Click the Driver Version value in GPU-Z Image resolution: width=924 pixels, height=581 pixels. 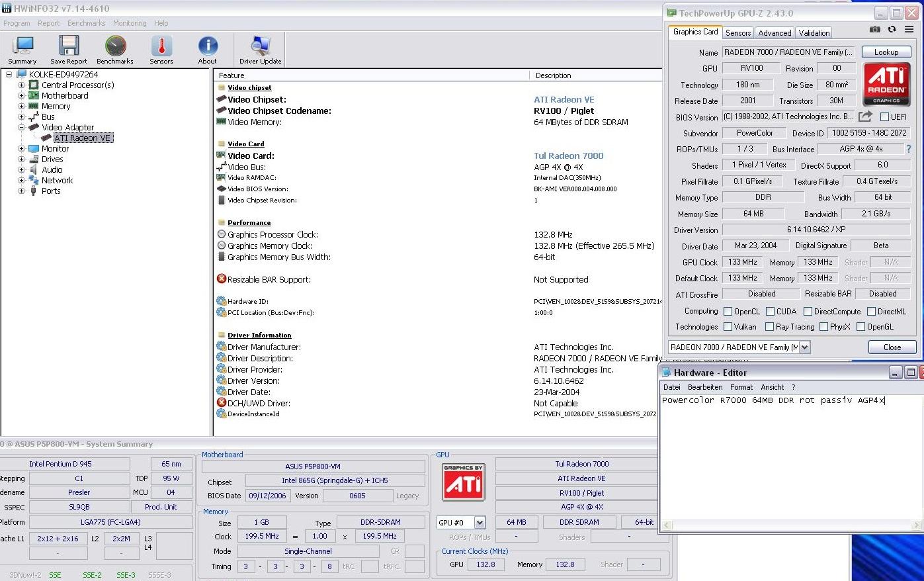(x=816, y=230)
